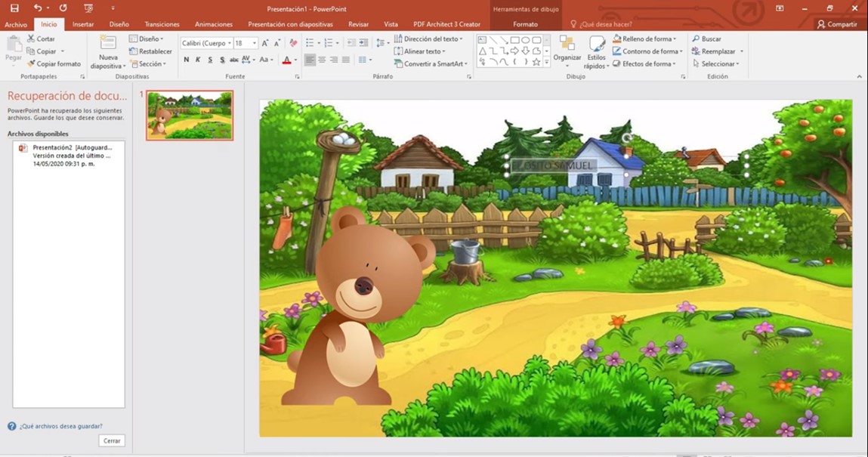Open the Formato tab under Herramientas de dibujo
Image resolution: width=868 pixels, height=457 pixels.
527,23
